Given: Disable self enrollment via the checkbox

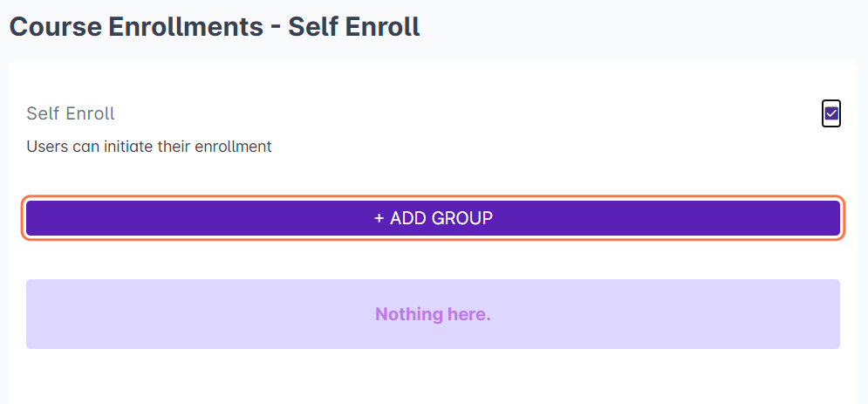Looking at the screenshot, I should (831, 113).
